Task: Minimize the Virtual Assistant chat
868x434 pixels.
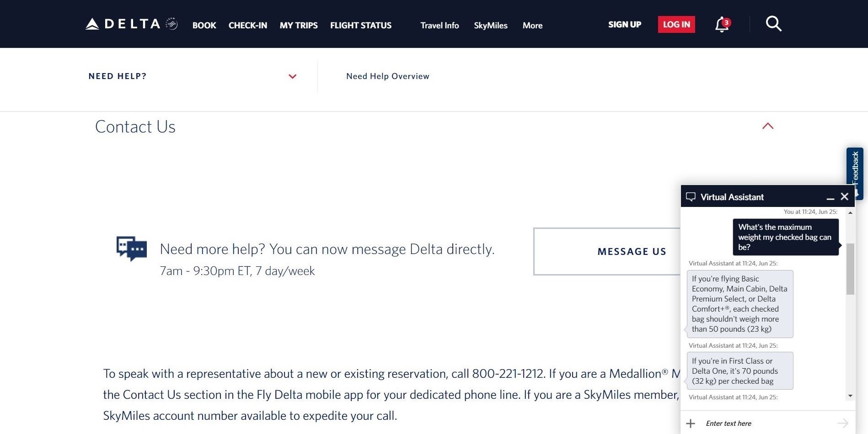Action: point(830,197)
